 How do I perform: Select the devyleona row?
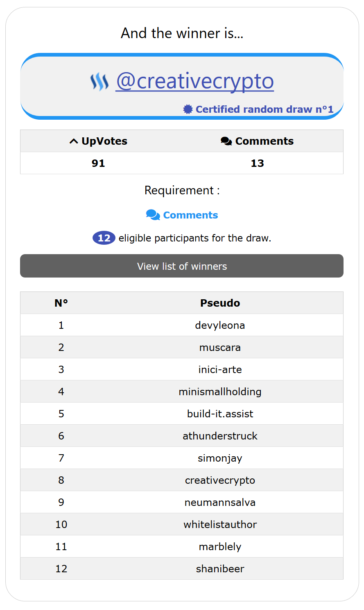pyautogui.click(x=220, y=325)
